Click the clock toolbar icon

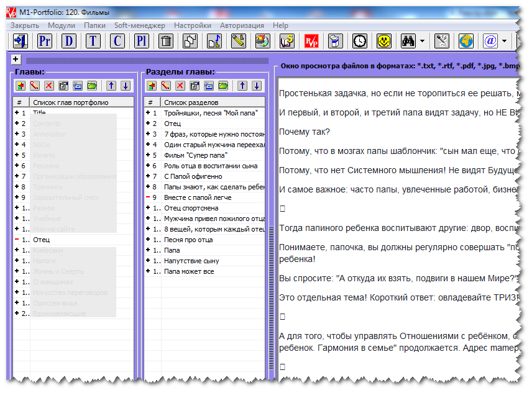click(360, 42)
